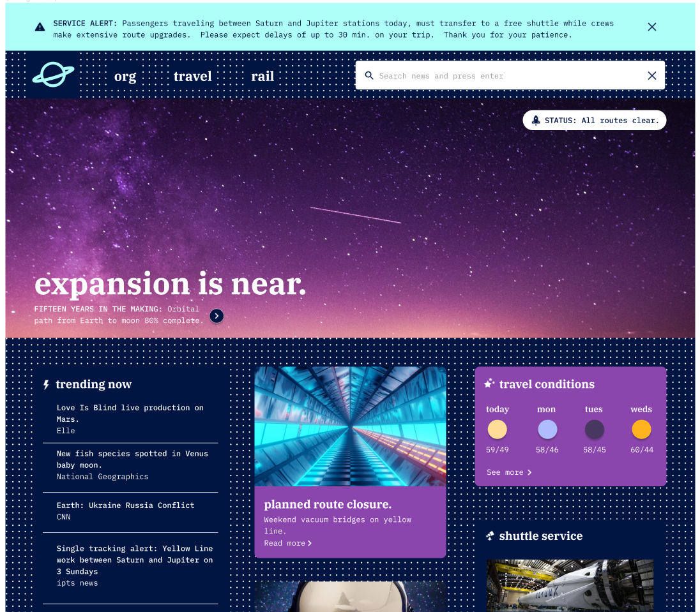The image size is (700, 612).
Task: Click the Elle source label
Action: (66, 431)
